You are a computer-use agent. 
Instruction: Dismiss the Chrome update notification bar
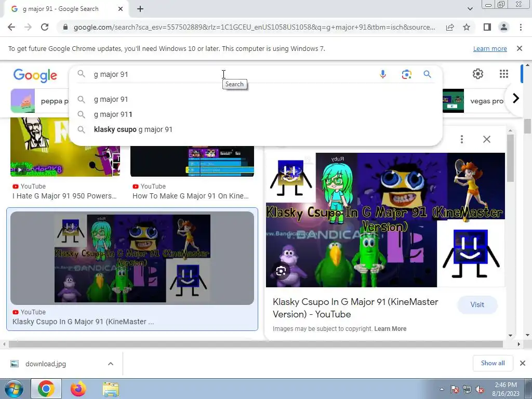pos(519,48)
